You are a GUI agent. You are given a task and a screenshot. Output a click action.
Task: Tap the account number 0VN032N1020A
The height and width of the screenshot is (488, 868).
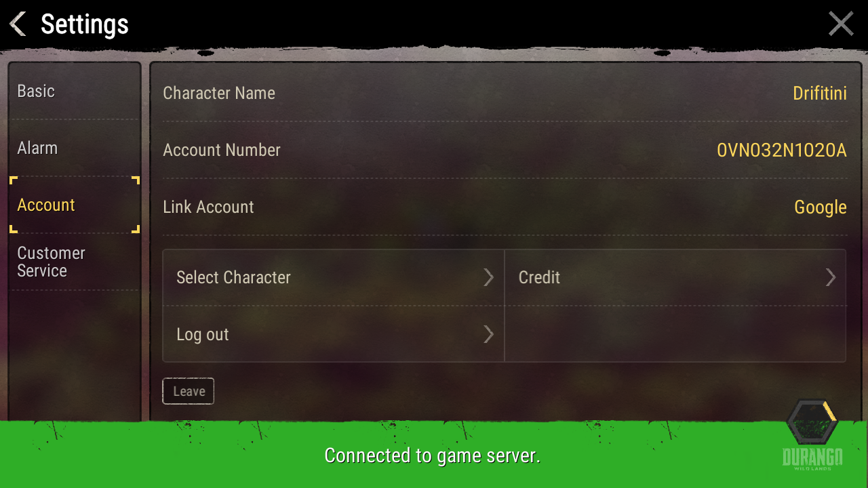coord(782,150)
